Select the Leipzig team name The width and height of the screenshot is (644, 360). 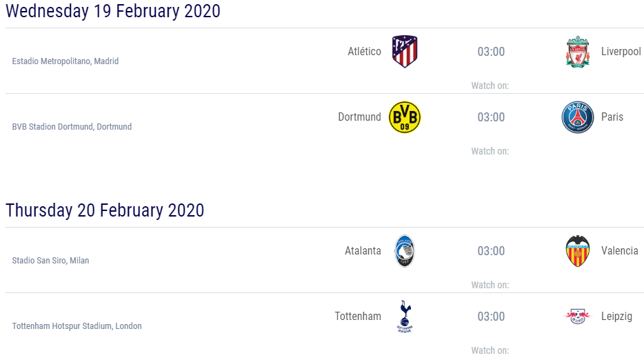pos(616,317)
